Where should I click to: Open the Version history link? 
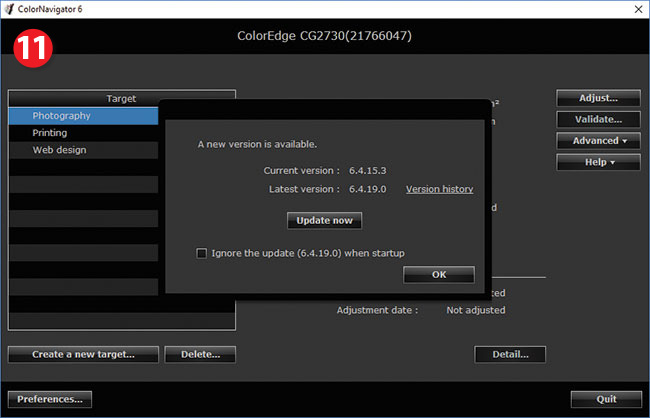pos(439,189)
